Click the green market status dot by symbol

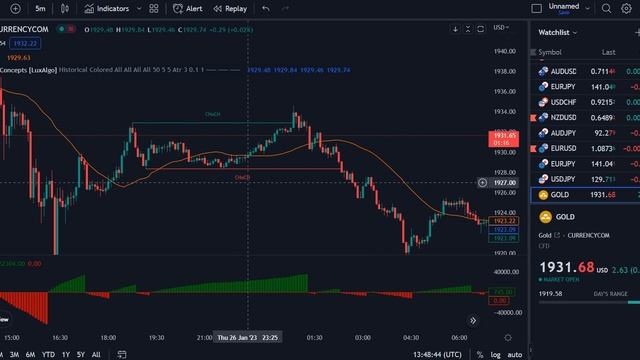tap(62, 29)
